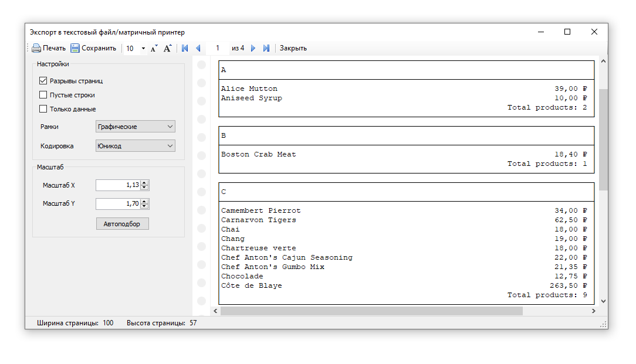Screen dimensions: 636x364
Task: Decrease Масштаб X with down spinner
Action: tap(145, 188)
